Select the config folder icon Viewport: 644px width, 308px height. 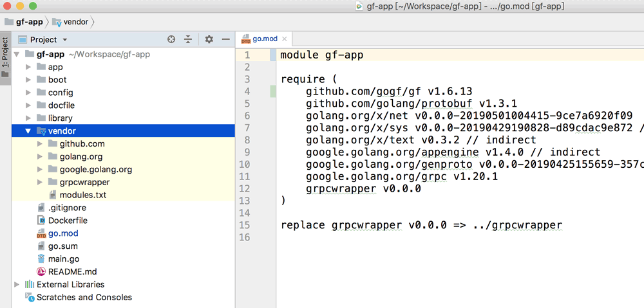pyautogui.click(x=41, y=92)
